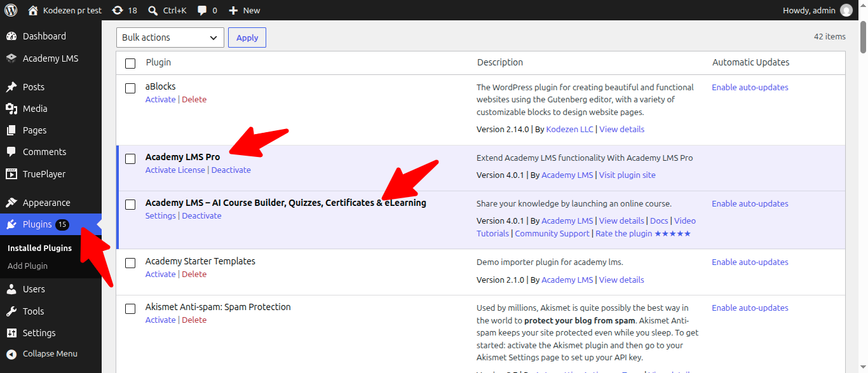Image resolution: width=868 pixels, height=373 pixels.
Task: Click the home icon beside Kodezen pr test
Action: [33, 10]
